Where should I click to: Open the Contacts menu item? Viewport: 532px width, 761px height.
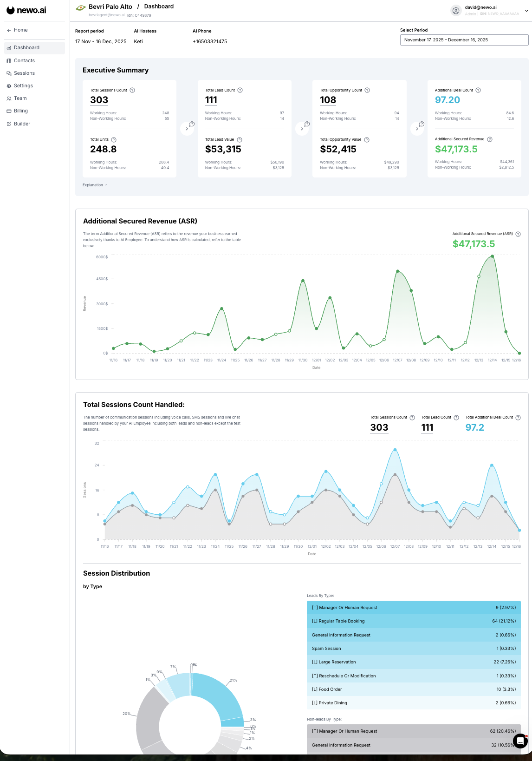point(24,61)
